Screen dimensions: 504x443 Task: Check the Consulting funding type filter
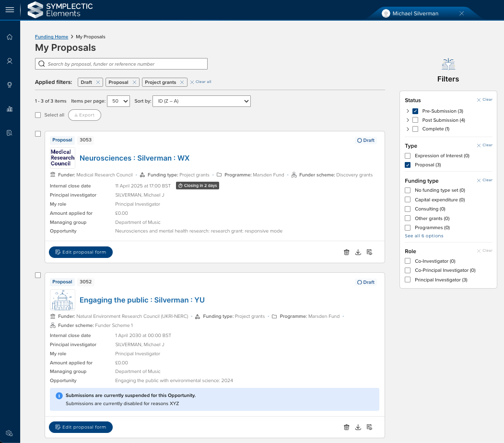(408, 209)
